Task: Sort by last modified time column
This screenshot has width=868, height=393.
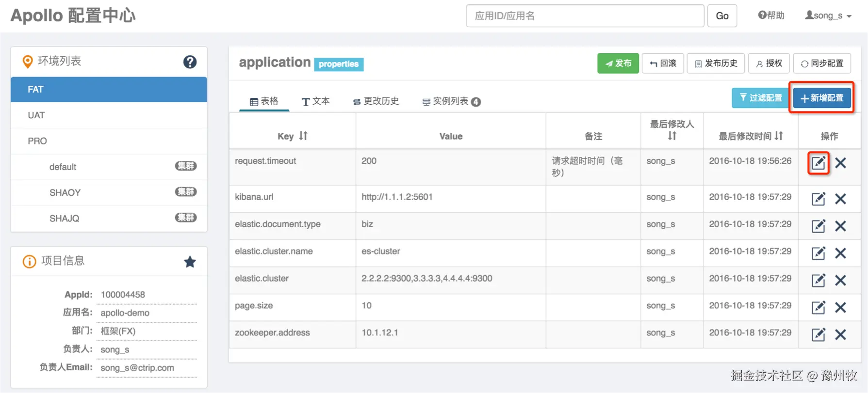Action: point(778,136)
